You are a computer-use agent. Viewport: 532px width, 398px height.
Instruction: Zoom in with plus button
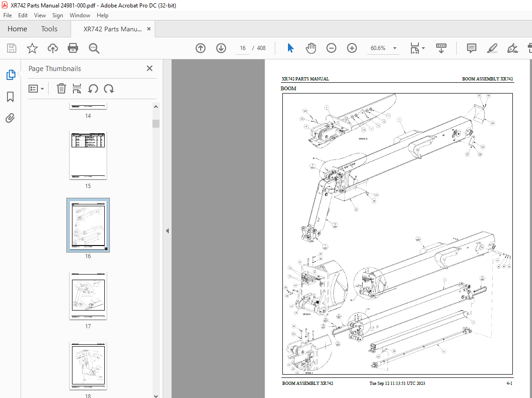point(352,48)
